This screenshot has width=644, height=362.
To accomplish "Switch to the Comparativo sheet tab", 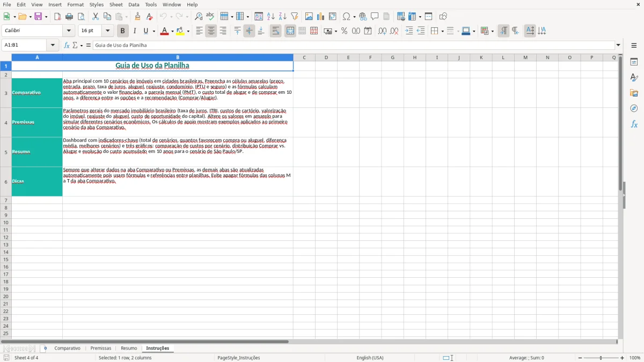I will (x=67, y=349).
